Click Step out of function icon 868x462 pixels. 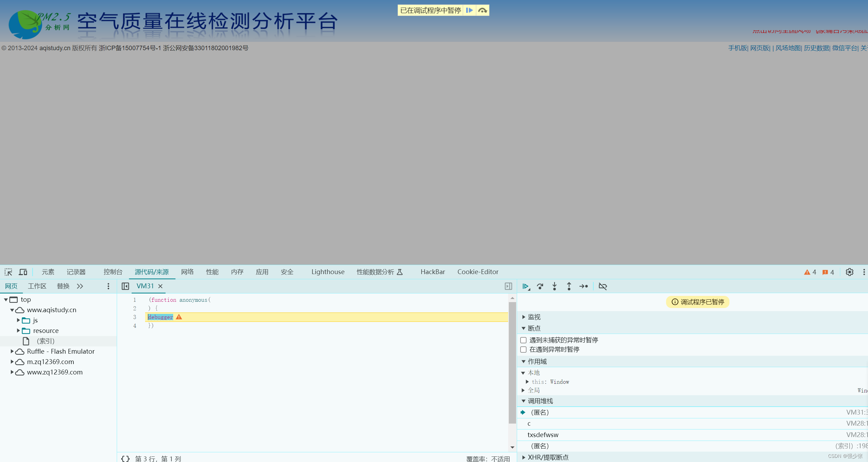tap(569, 286)
